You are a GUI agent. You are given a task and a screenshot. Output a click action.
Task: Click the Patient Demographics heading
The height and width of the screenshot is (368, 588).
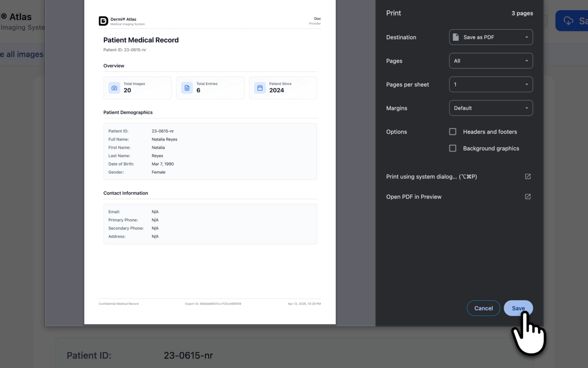coord(128,112)
